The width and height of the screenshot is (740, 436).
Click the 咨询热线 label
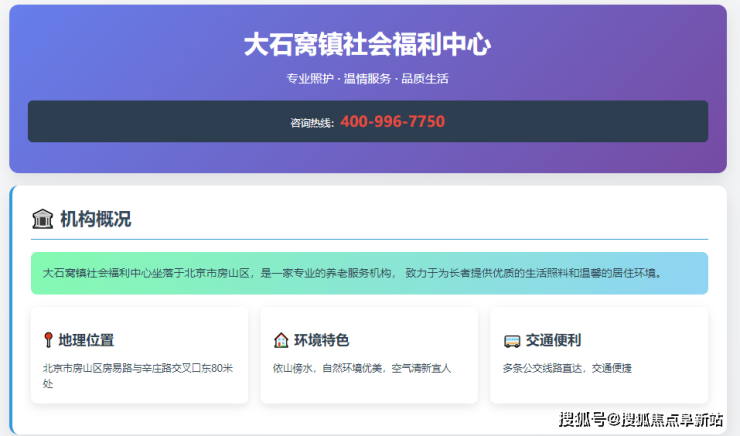[312, 123]
